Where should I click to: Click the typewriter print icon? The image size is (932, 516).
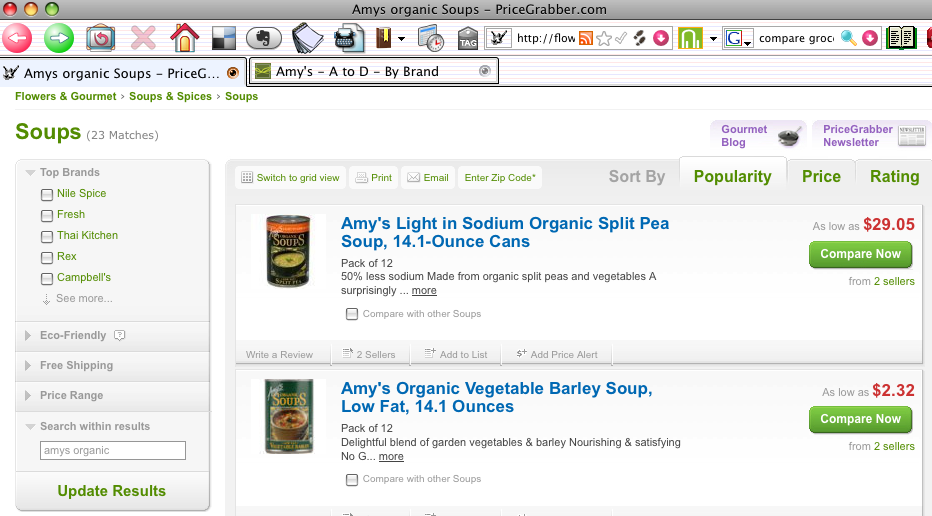click(349, 39)
